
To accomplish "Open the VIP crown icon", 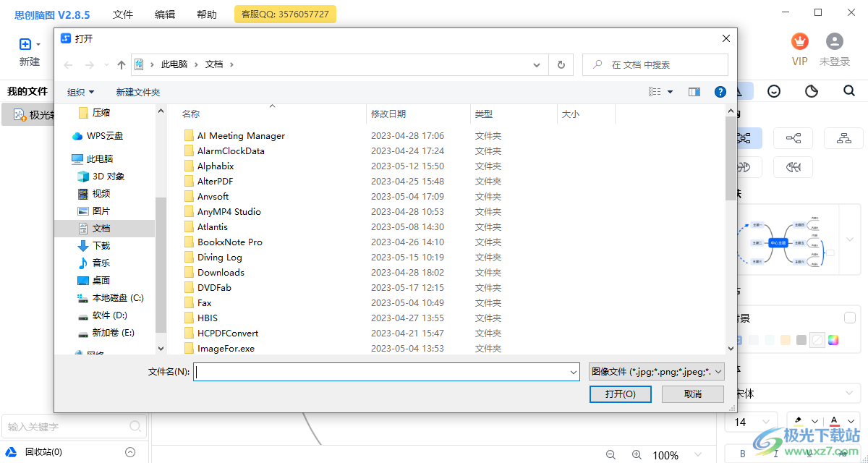I will click(799, 41).
